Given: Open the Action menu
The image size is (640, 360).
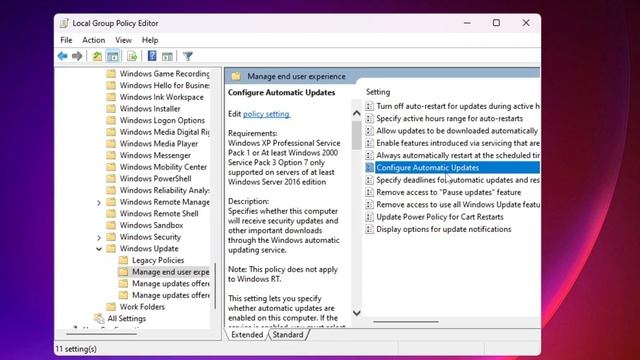Looking at the screenshot, I should click(93, 40).
